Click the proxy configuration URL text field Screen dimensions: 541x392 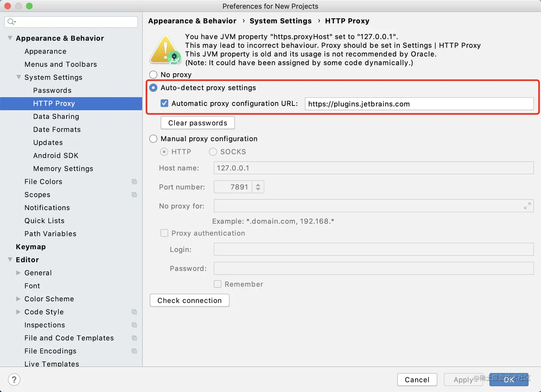point(419,104)
